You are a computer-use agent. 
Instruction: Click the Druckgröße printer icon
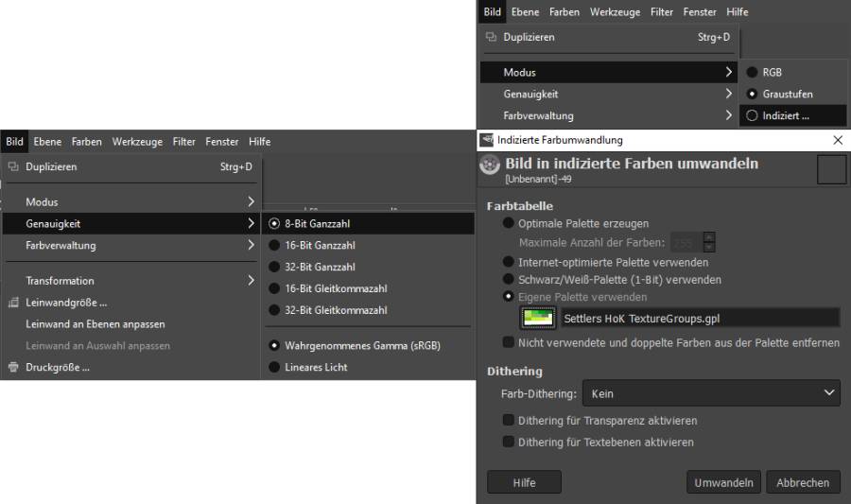[x=13, y=368]
